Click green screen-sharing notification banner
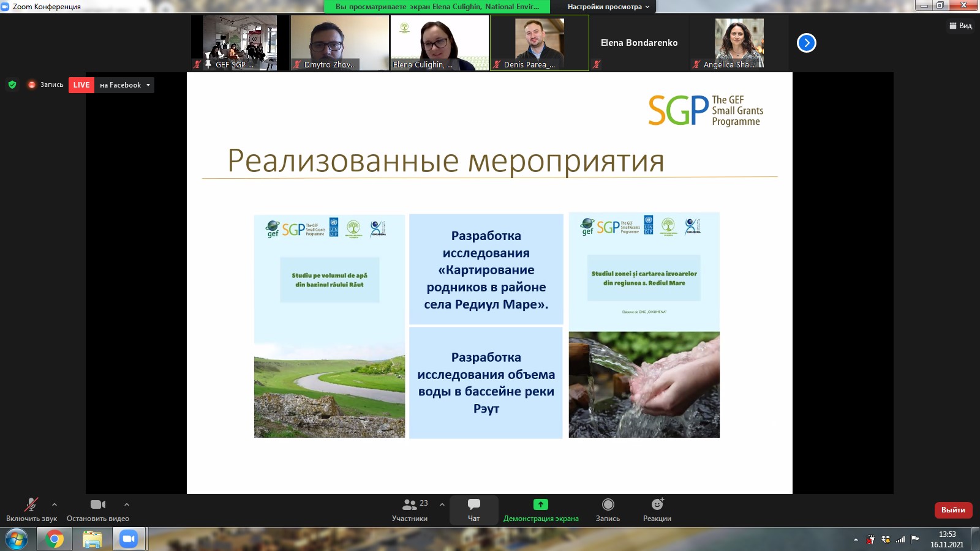980x551 pixels. click(437, 7)
